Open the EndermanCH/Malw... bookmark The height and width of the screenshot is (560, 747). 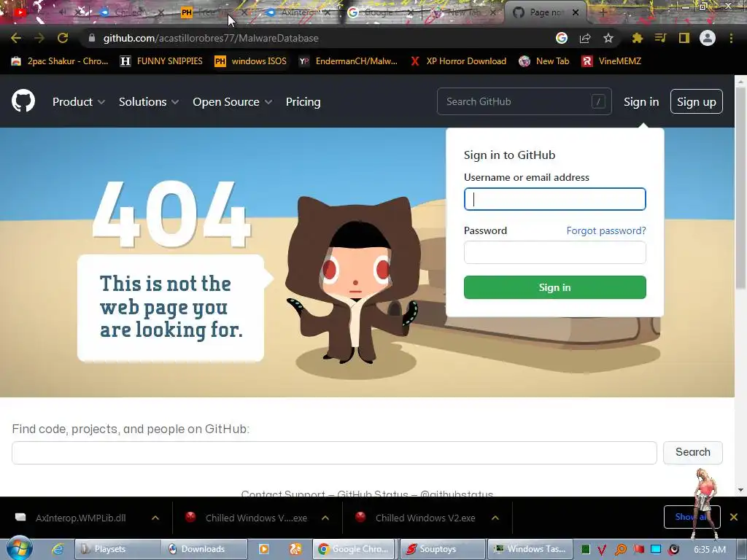348,61
